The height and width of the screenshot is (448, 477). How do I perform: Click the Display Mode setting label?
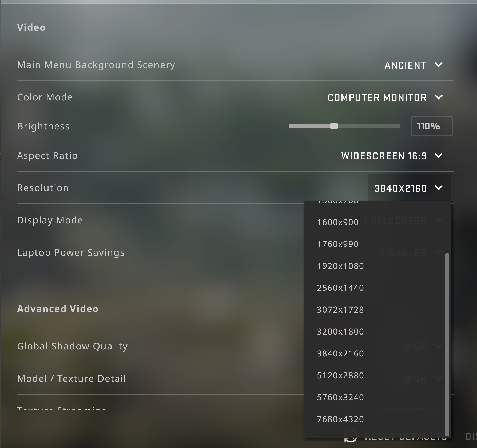coord(50,221)
